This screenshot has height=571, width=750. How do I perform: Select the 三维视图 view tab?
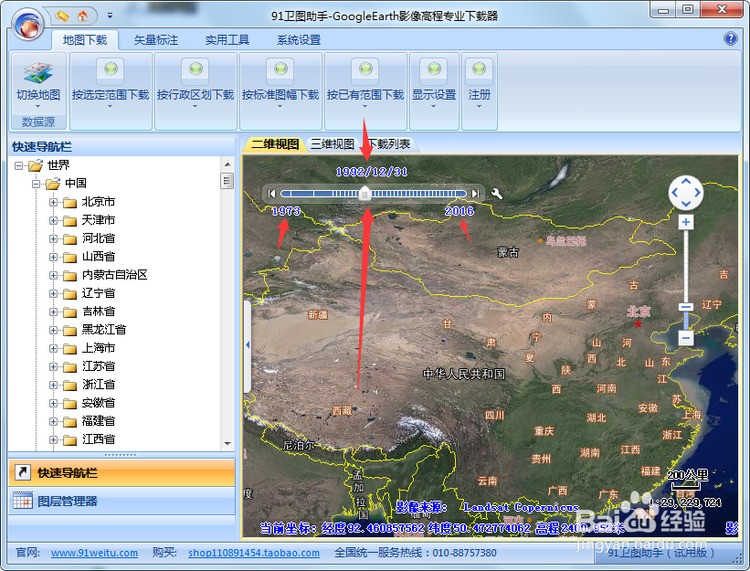(x=332, y=144)
